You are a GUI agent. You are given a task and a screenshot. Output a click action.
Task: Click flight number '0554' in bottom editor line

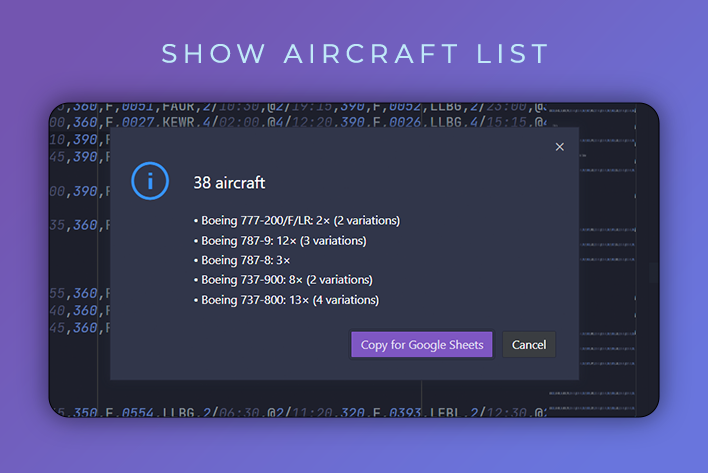138,413
